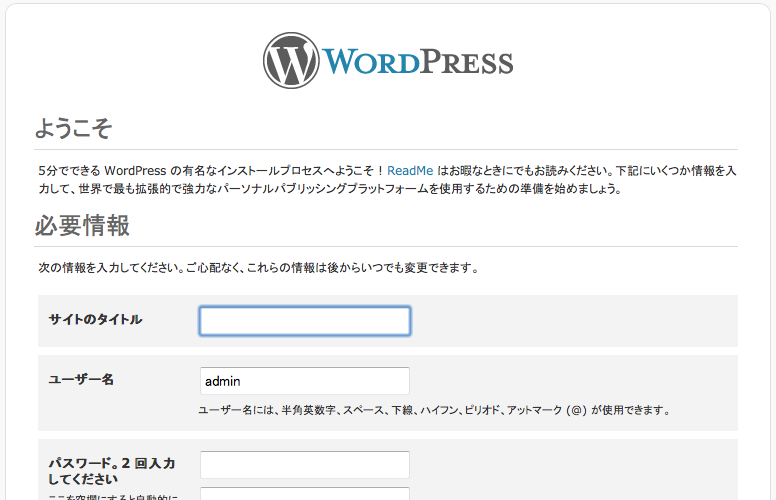Click the text 次の情報を入力してください
The height and width of the screenshot is (500, 776).
pyautogui.click(x=111, y=268)
